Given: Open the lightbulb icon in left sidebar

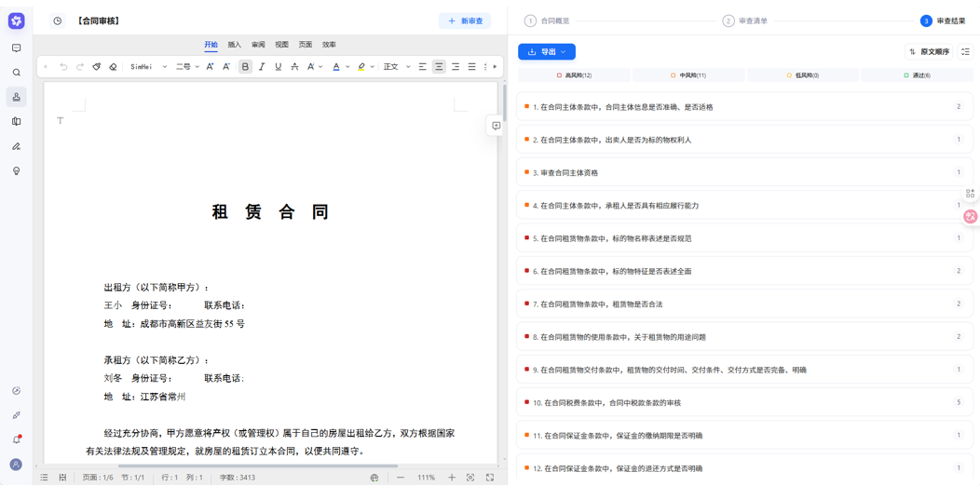Looking at the screenshot, I should pyautogui.click(x=17, y=171).
